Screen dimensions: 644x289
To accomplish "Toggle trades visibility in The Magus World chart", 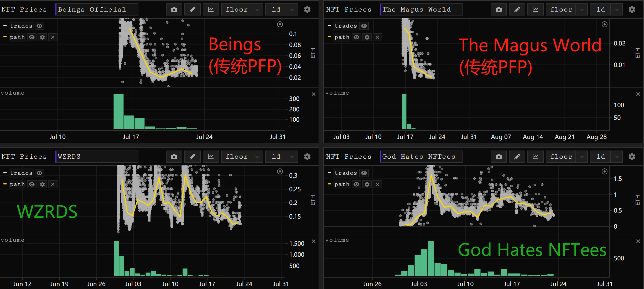I will [364, 26].
